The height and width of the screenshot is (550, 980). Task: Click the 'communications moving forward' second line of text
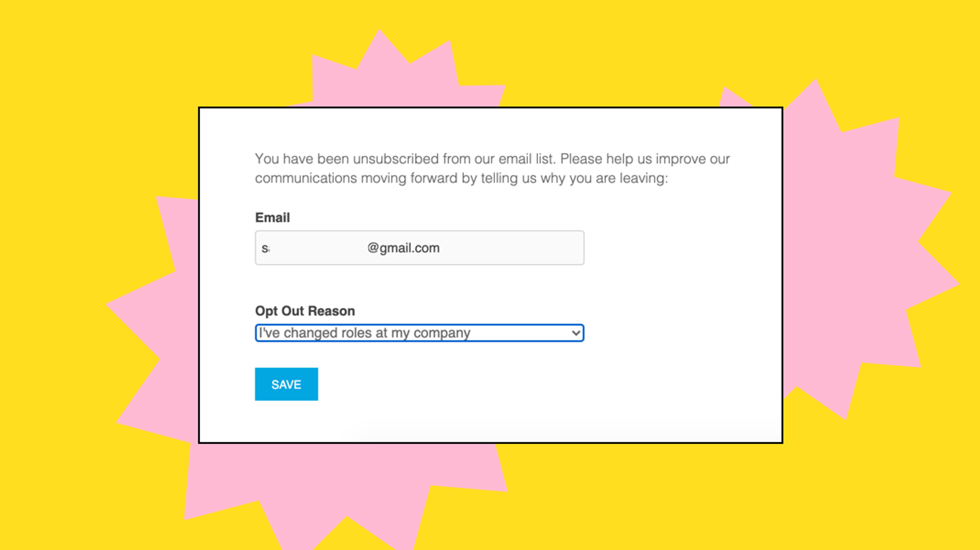tap(462, 178)
